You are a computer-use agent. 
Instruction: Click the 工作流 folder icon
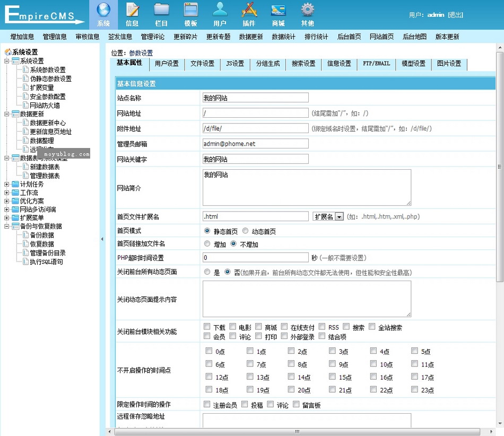point(15,193)
